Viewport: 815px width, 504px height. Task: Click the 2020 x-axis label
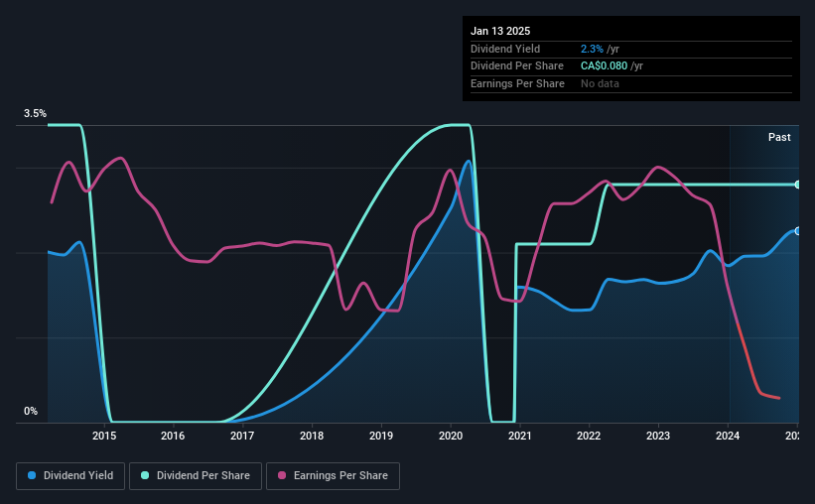(x=451, y=436)
